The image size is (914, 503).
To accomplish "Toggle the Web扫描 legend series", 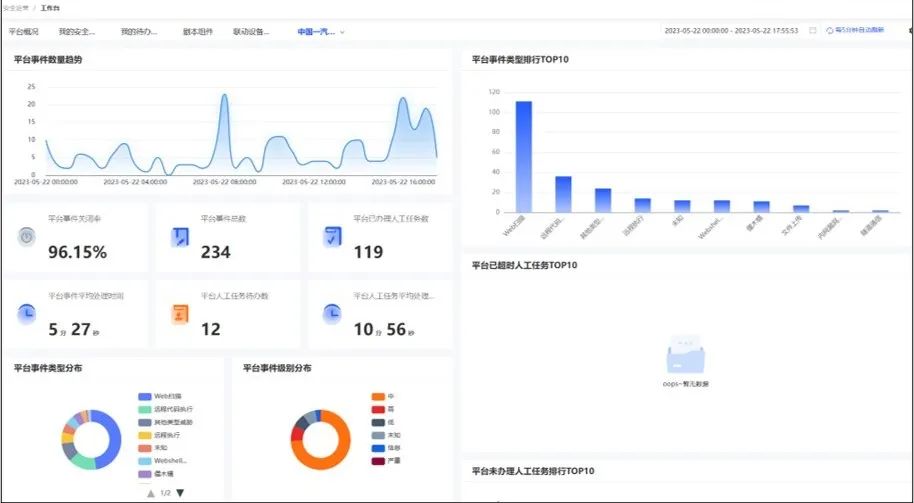I will pos(165,397).
